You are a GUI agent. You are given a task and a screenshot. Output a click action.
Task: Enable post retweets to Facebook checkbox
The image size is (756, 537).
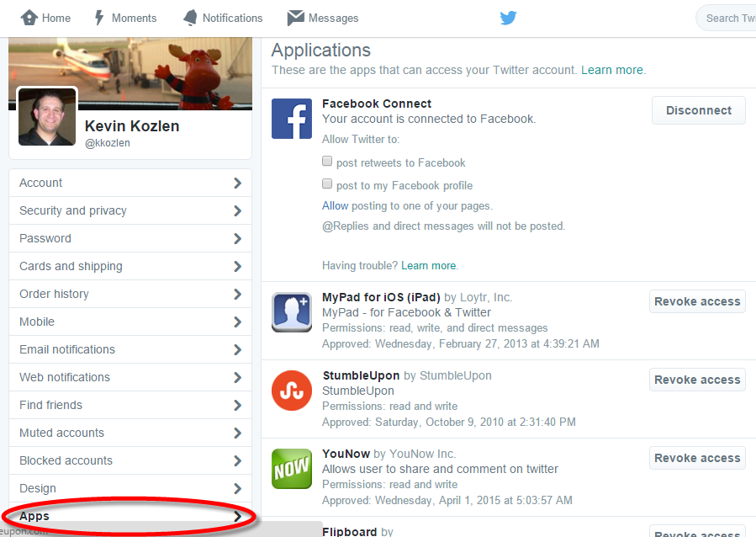pos(327,161)
